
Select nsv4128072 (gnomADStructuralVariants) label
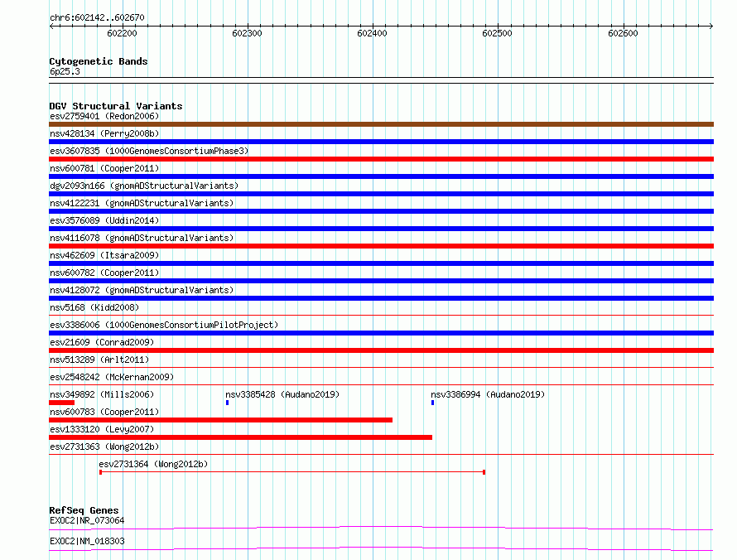142,290
